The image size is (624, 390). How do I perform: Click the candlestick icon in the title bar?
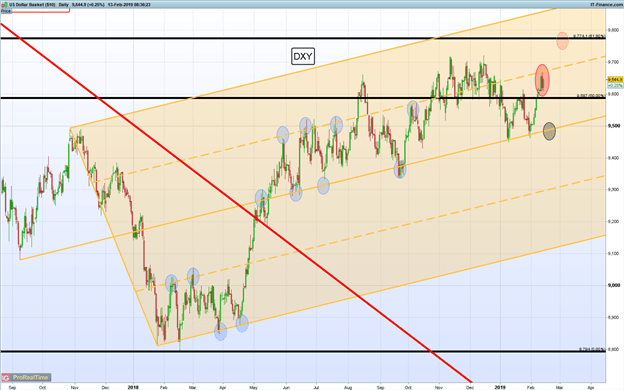(3, 4)
